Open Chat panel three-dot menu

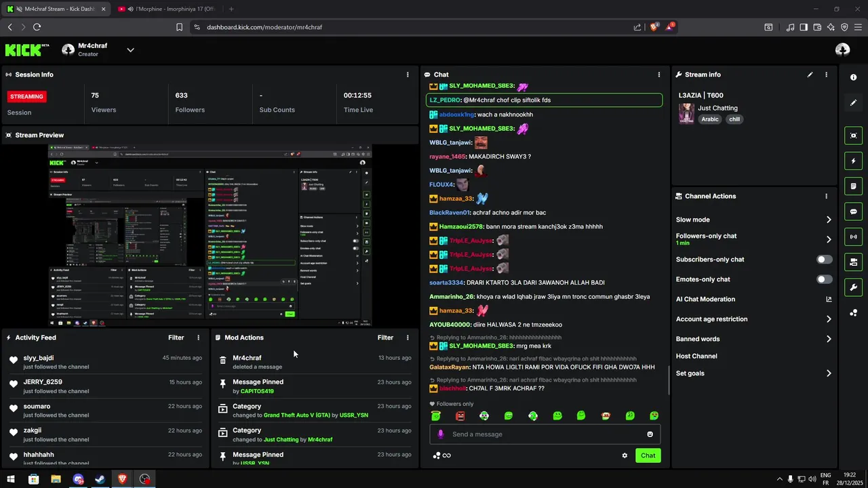point(658,75)
